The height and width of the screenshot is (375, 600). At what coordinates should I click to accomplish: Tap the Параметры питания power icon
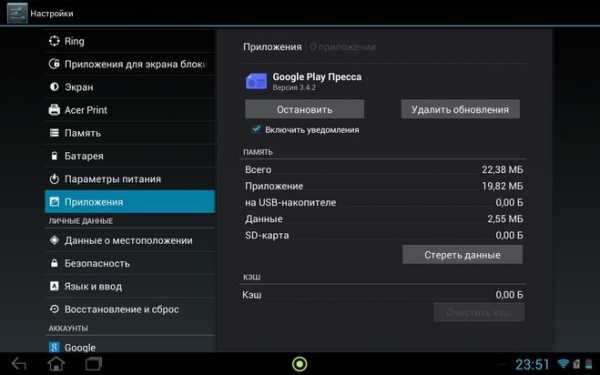point(54,179)
